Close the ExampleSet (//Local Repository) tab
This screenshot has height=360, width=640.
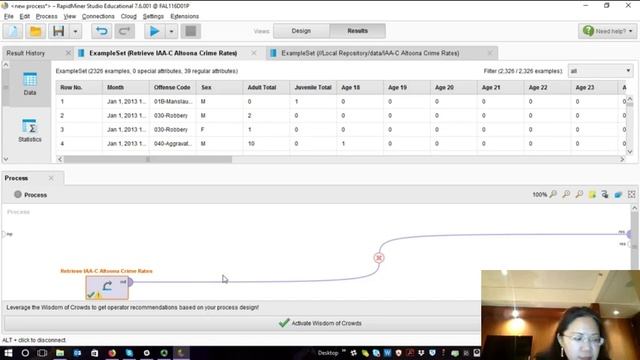coord(490,53)
